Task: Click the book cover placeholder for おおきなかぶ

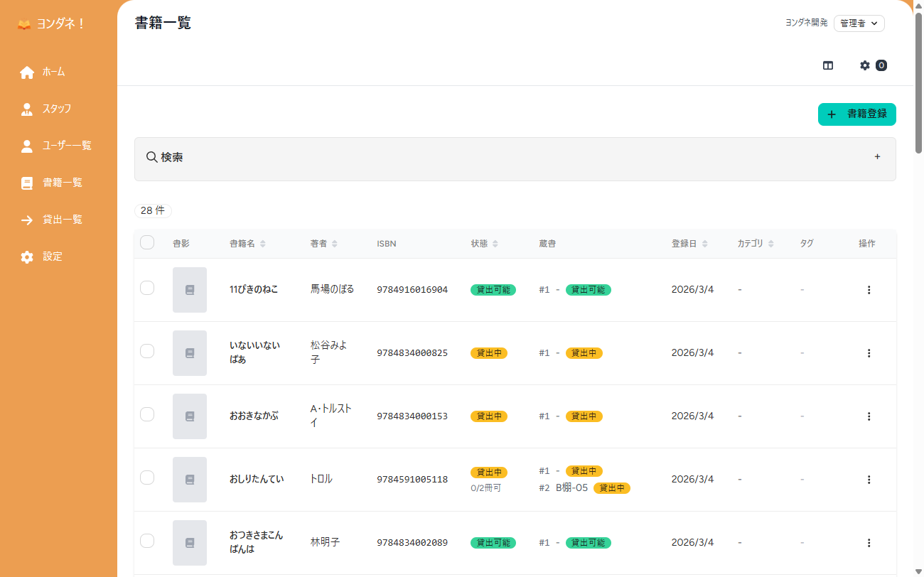Action: click(190, 416)
